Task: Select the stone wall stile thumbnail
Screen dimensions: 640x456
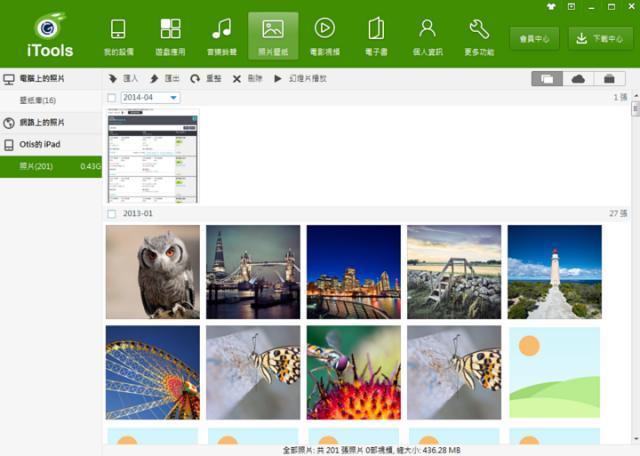Action: pyautogui.click(x=454, y=272)
